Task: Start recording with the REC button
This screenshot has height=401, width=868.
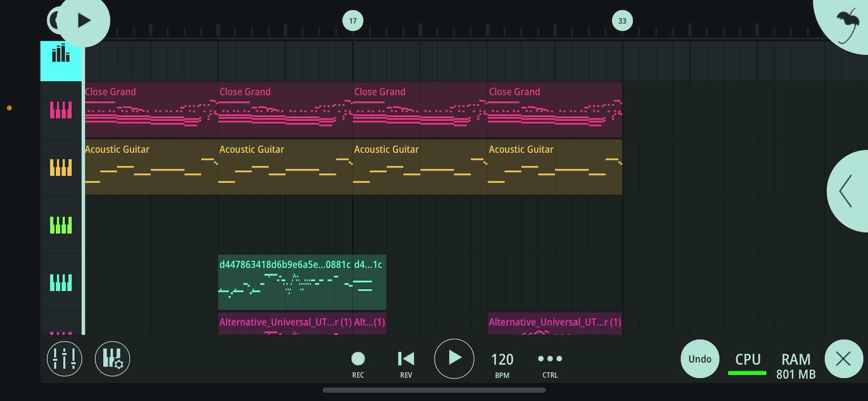Action: [358, 365]
